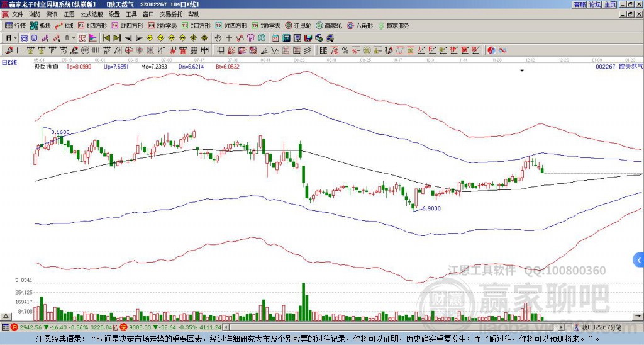
Task: Click the 8.1600 high price marker
Action: tap(60, 132)
